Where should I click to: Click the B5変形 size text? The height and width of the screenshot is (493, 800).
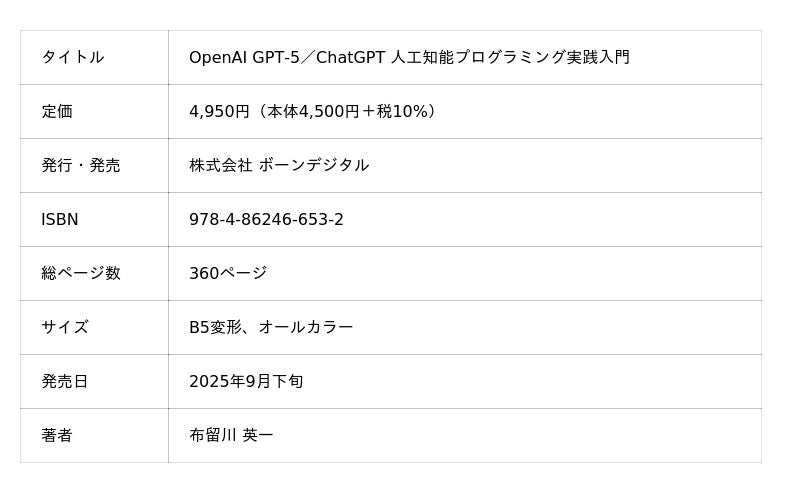(x=214, y=328)
